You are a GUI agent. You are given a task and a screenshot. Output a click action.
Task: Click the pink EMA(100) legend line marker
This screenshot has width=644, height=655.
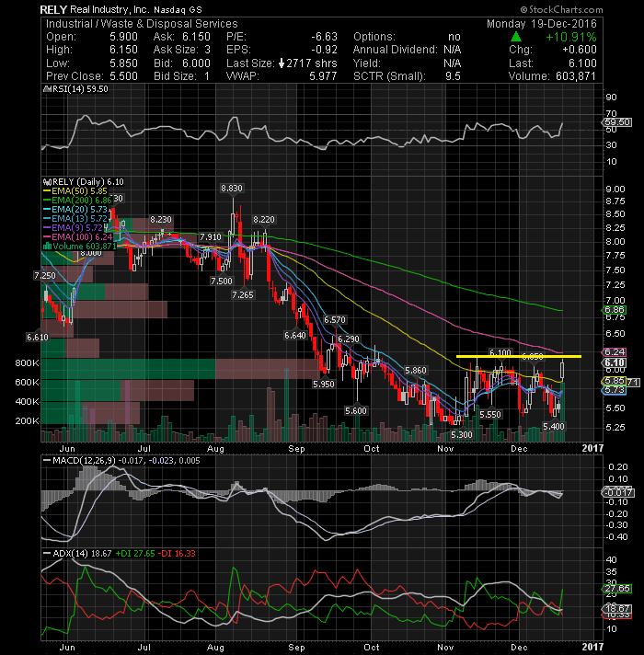click(47, 237)
